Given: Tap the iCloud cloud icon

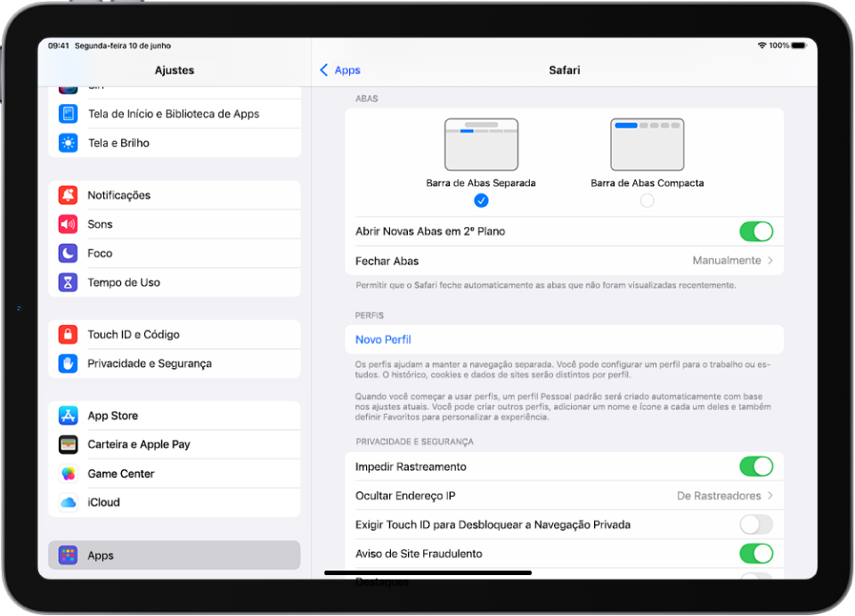Looking at the screenshot, I should pyautogui.click(x=69, y=502).
